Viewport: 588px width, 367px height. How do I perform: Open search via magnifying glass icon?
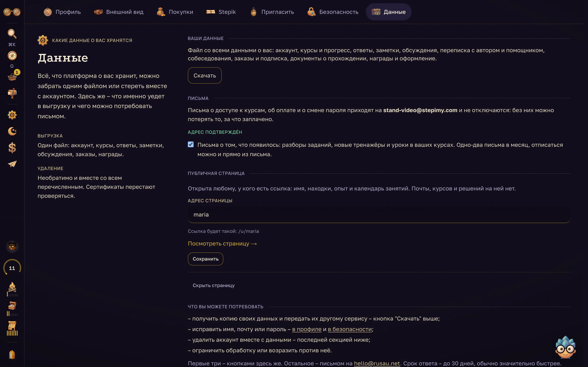point(12,34)
